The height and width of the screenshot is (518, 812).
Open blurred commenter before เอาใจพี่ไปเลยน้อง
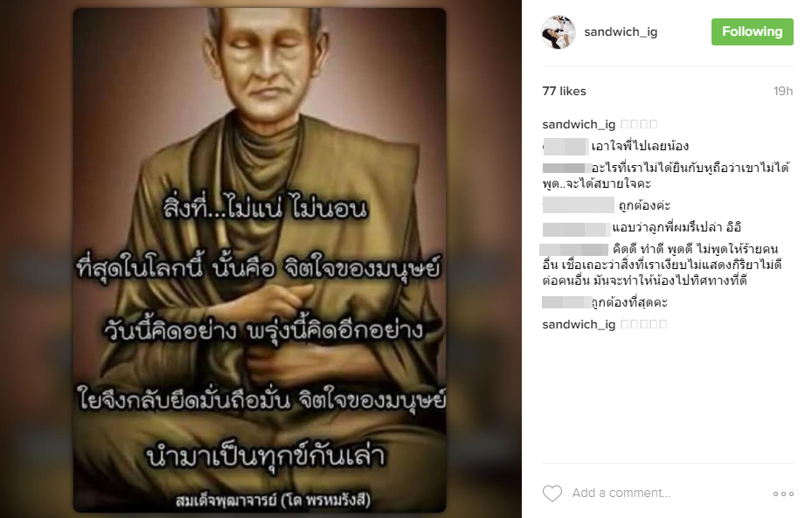565,147
